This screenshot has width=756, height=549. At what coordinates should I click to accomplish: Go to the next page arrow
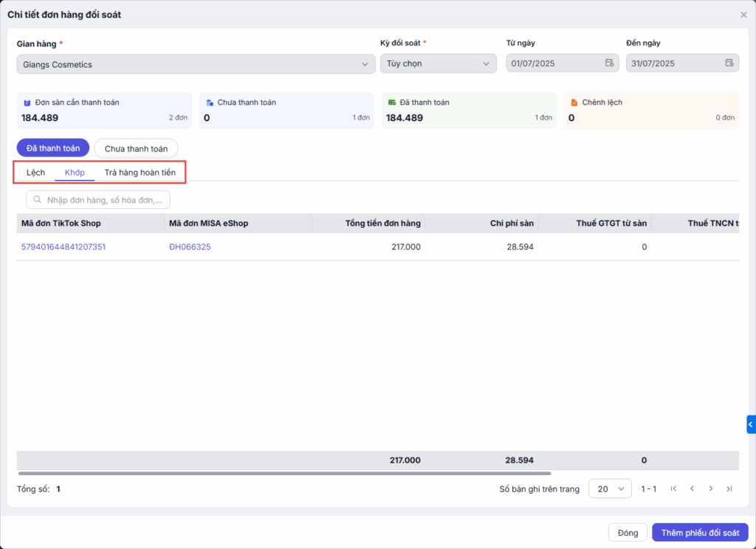tap(710, 488)
